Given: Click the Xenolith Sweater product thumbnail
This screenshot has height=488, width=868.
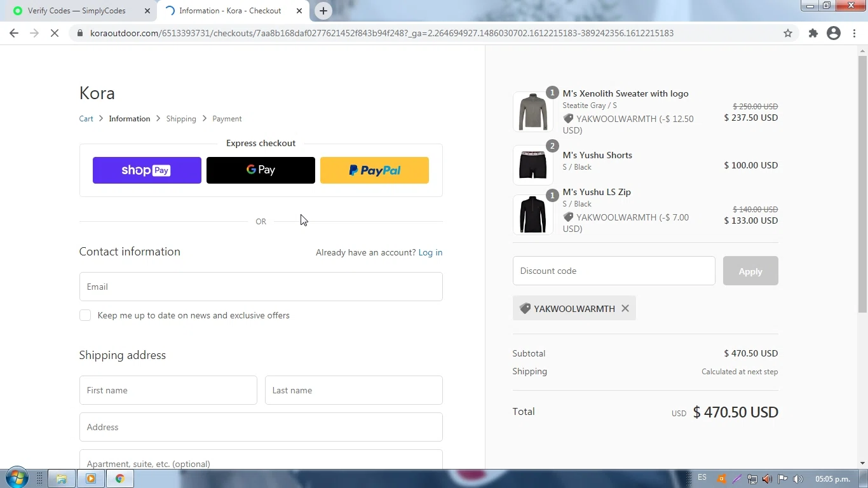Looking at the screenshot, I should (x=532, y=112).
